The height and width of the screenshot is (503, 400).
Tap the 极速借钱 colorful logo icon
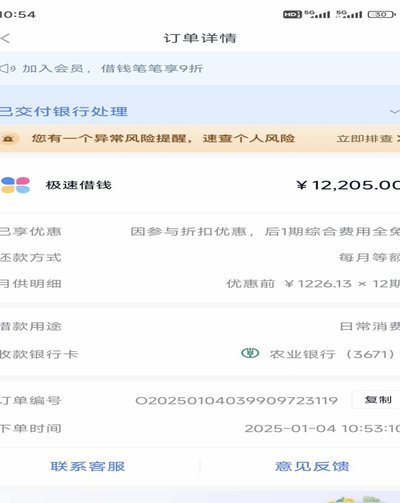15,185
